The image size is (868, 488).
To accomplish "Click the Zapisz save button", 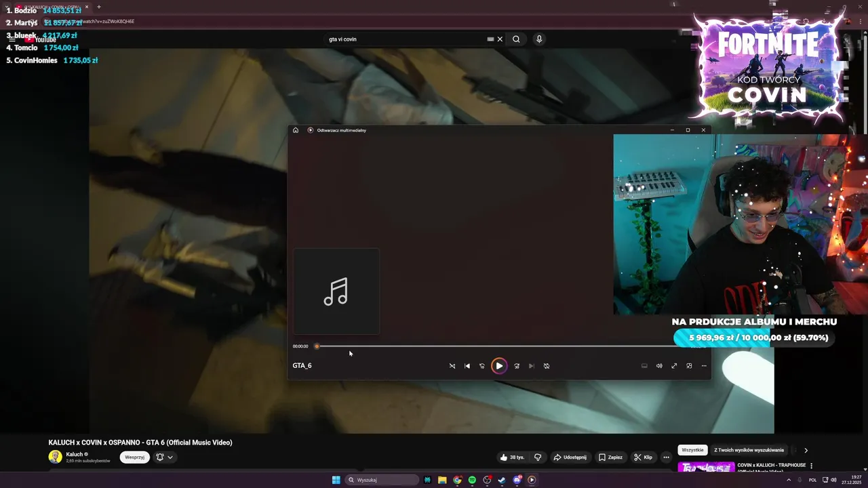I will (610, 457).
